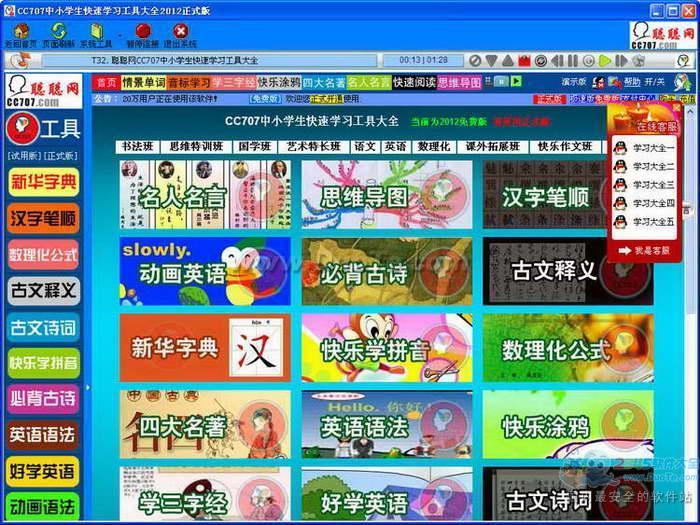Image resolution: width=700 pixels, height=525 pixels.
Task: Click the 古文诗词 sidebar button
Action: click(x=43, y=328)
